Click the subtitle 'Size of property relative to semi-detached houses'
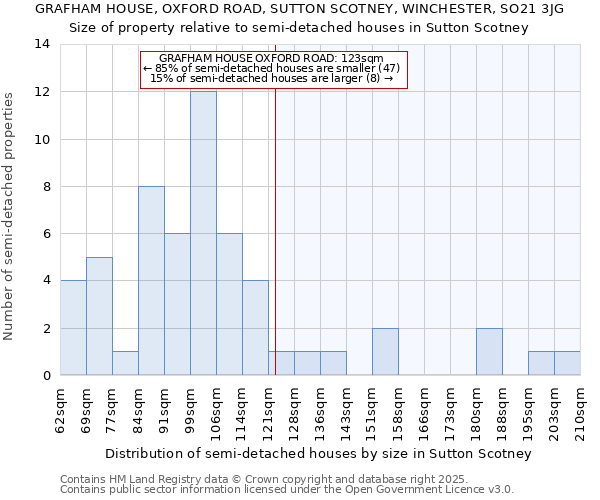The height and width of the screenshot is (500, 600). (x=298, y=27)
